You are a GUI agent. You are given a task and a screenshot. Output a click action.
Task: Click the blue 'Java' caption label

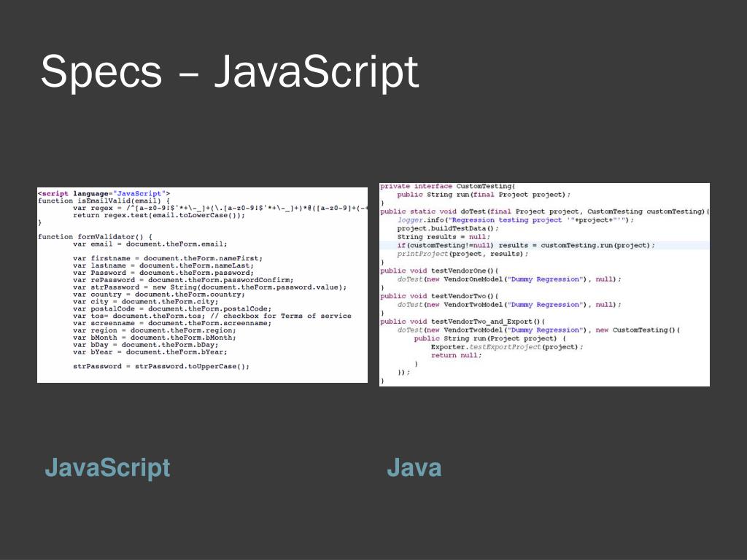(x=414, y=467)
